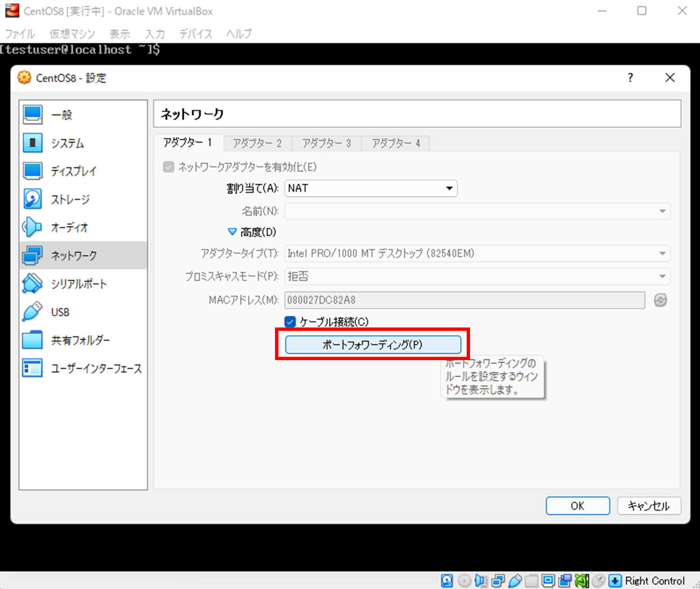
Task: Open the プロミスキャスモード dropdown
Action: pyautogui.click(x=477, y=276)
